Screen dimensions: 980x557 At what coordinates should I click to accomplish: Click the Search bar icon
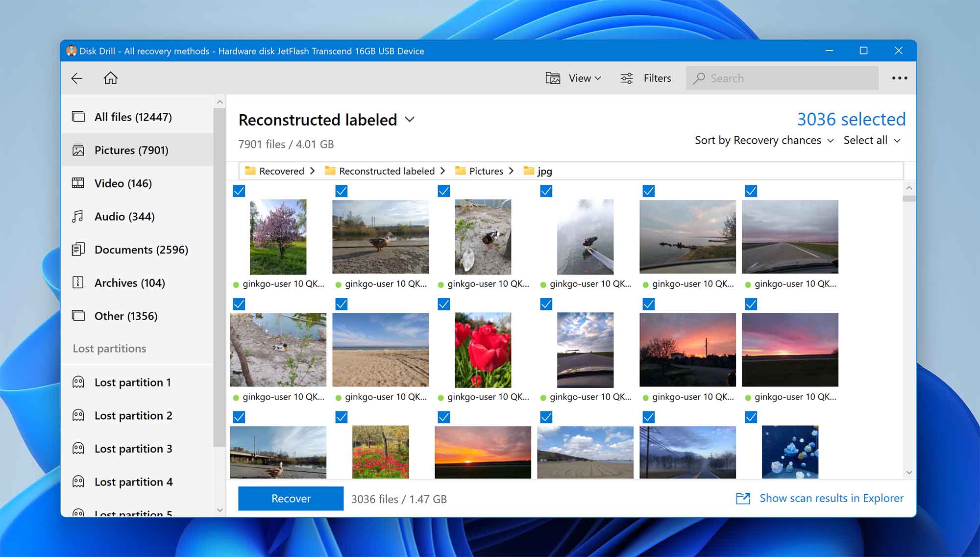tap(699, 78)
